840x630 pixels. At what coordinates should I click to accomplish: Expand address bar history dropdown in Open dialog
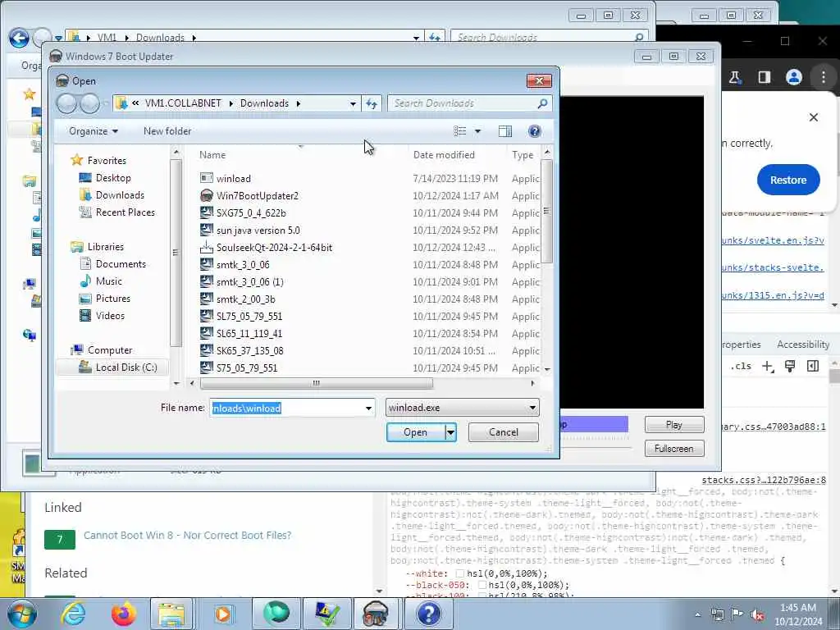[353, 103]
